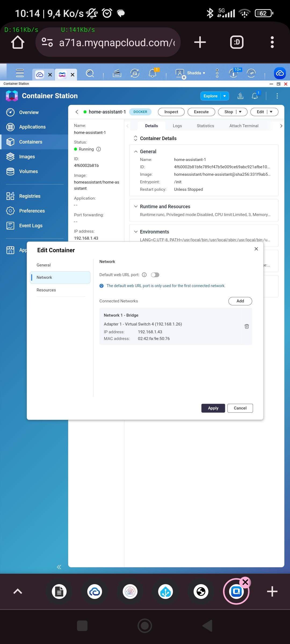
Task: Go to Registries in sidebar
Action: tap(34, 196)
